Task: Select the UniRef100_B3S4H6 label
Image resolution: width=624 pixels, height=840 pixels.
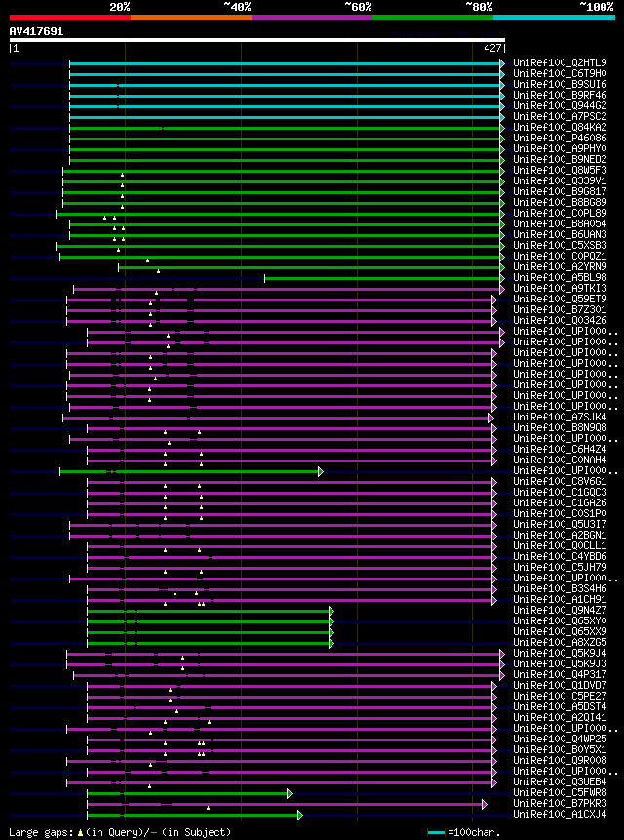Action: [x=560, y=588]
